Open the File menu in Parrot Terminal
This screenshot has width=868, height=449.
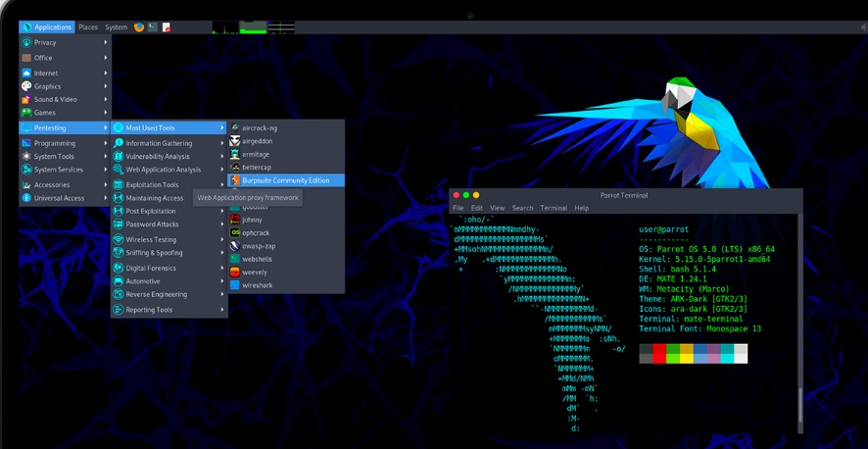pyautogui.click(x=458, y=208)
